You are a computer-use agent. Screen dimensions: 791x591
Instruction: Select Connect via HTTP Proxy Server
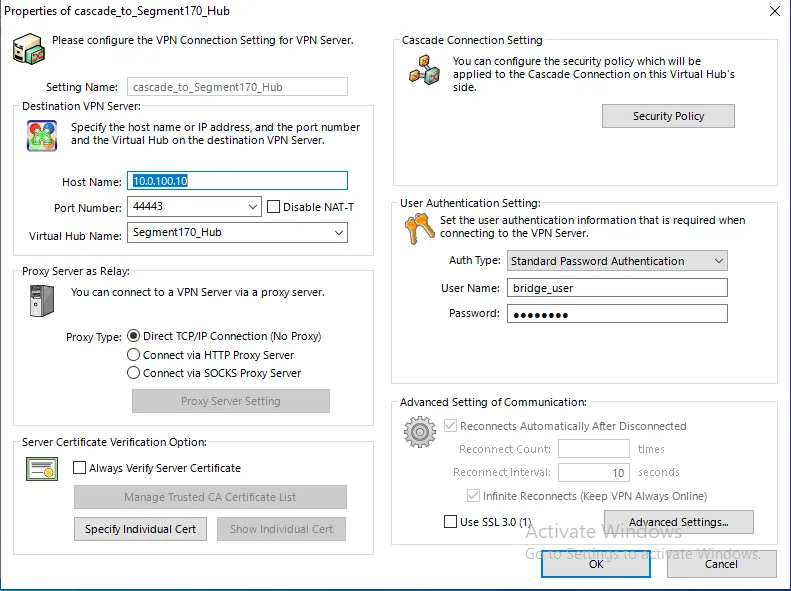[134, 355]
